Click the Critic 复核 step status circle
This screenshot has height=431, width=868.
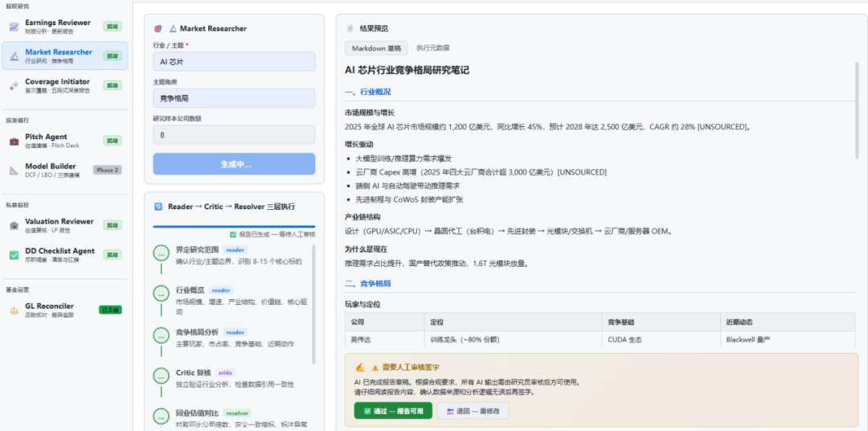161,376
